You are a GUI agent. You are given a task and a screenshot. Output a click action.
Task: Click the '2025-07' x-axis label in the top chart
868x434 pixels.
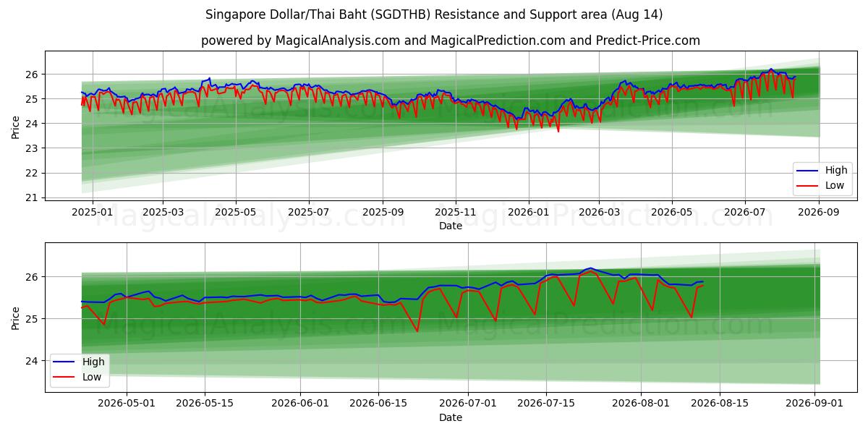tap(309, 211)
